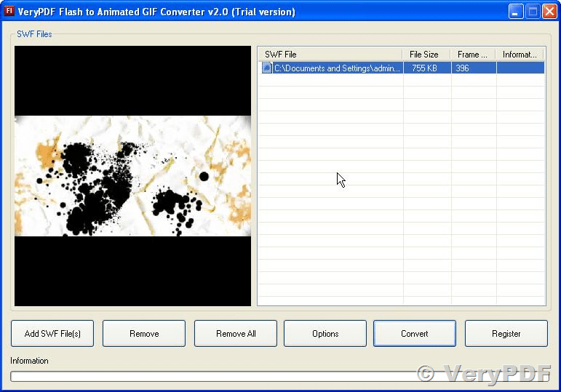Click the Remove All button
The height and width of the screenshot is (392, 561).
[236, 333]
